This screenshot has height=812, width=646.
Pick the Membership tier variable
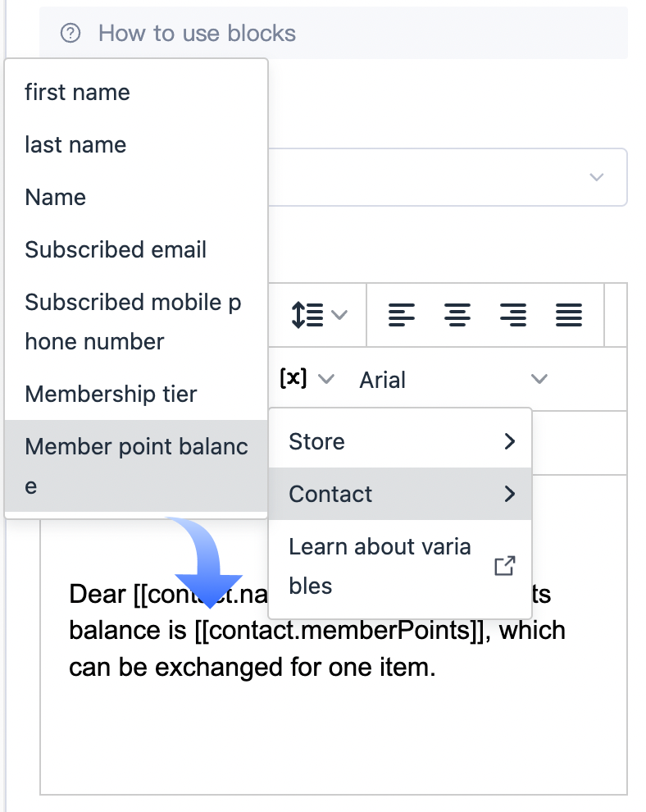(x=111, y=395)
